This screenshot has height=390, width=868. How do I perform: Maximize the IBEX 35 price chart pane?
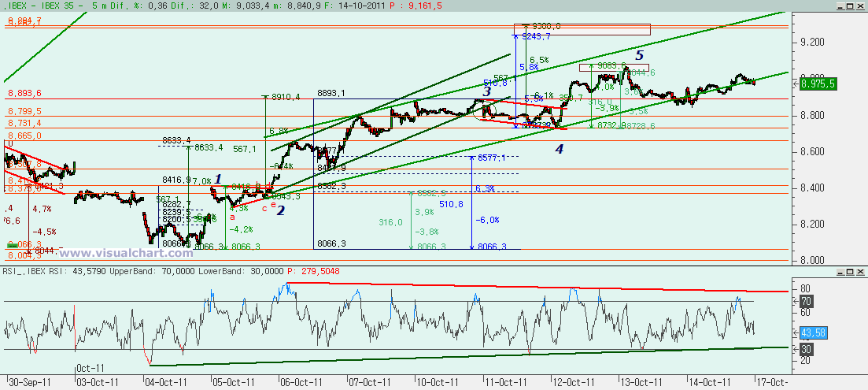(x=850, y=6)
